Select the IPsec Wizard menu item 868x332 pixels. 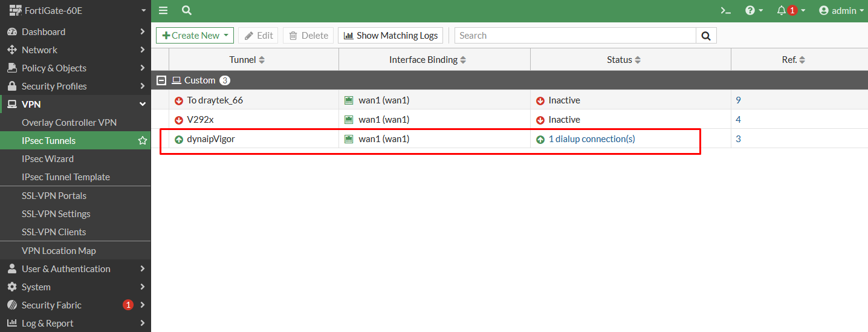point(48,159)
